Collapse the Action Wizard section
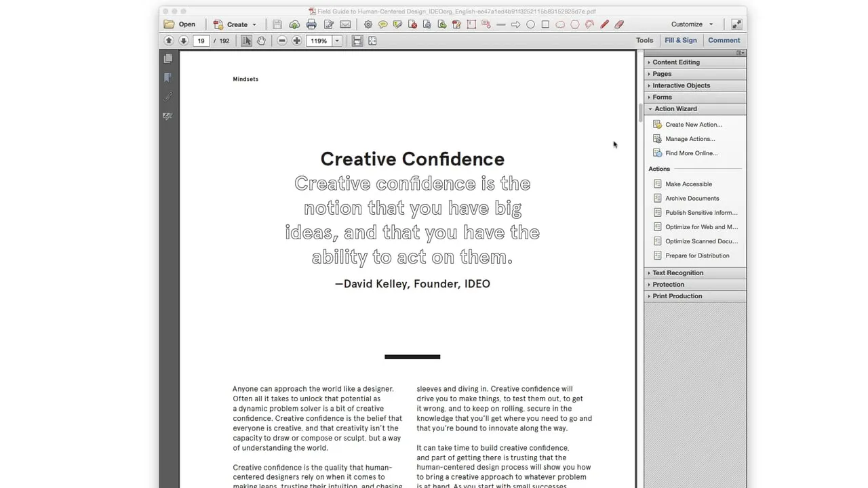The image size is (868, 488). click(x=695, y=108)
